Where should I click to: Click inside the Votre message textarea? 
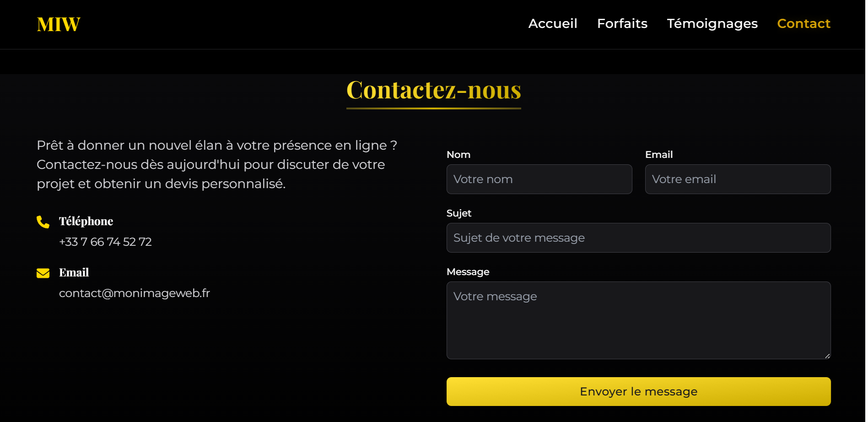coord(638,320)
